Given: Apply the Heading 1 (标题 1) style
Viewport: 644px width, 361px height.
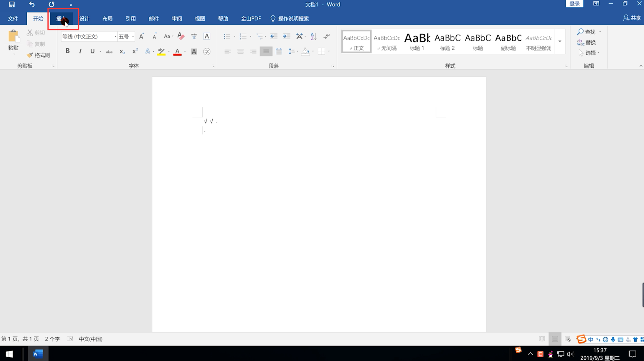Looking at the screenshot, I should click(417, 42).
